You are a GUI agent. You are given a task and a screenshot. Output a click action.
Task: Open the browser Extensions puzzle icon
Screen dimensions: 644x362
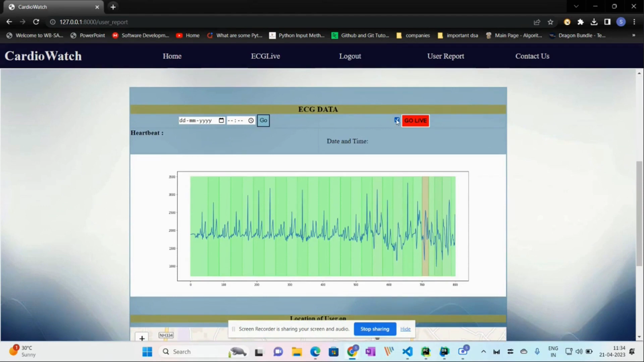[581, 22]
